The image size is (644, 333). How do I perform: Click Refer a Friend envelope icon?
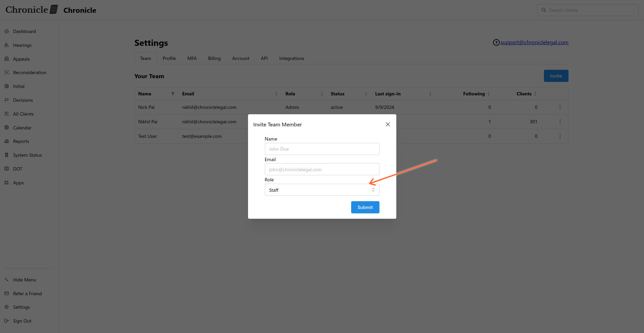click(x=6, y=294)
